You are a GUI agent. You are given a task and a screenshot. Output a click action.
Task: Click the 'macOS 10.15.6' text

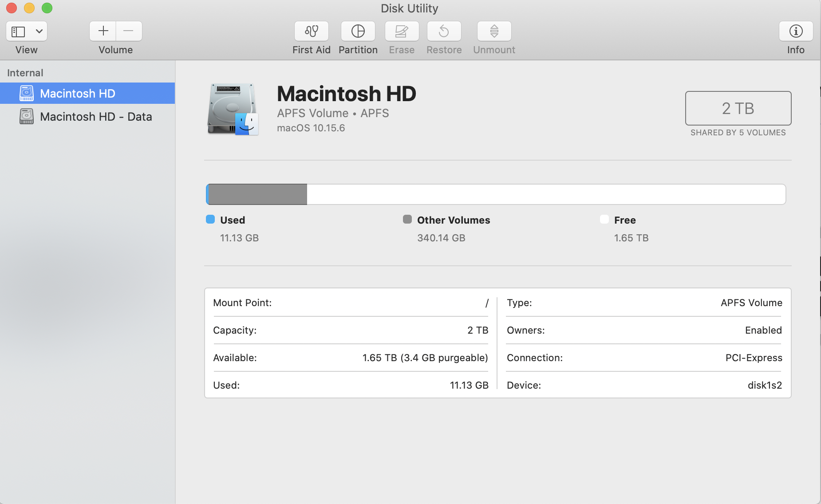(311, 128)
